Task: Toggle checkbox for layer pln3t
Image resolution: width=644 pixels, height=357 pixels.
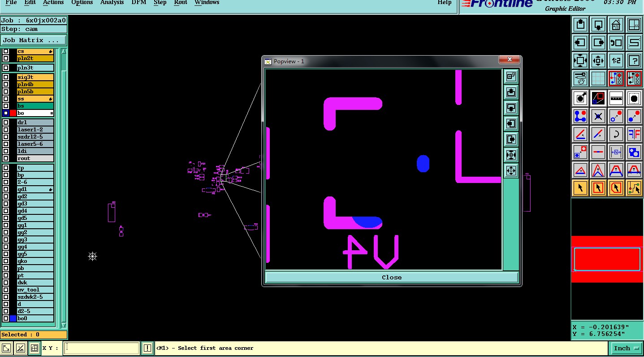Action: click(x=6, y=68)
